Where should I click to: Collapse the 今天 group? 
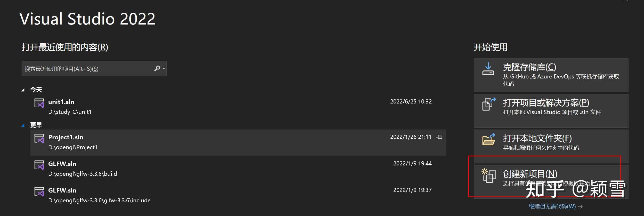click(x=23, y=90)
